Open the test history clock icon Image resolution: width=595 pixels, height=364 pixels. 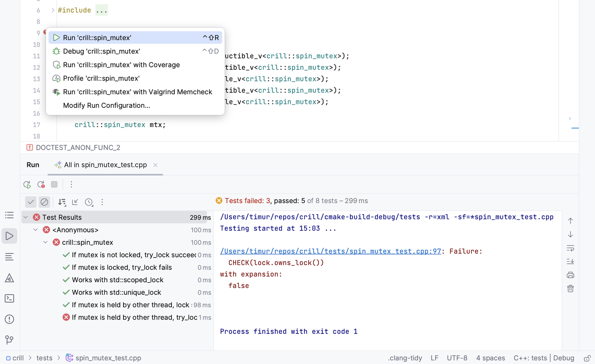pos(89,202)
